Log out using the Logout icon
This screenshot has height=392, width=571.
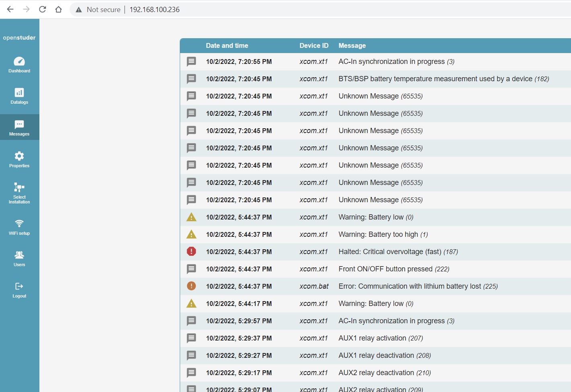coord(19,290)
